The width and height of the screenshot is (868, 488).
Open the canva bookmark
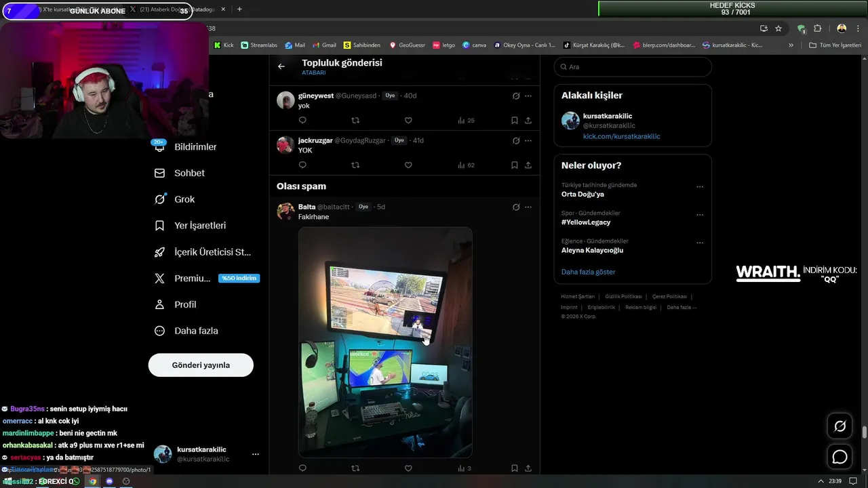pos(474,45)
